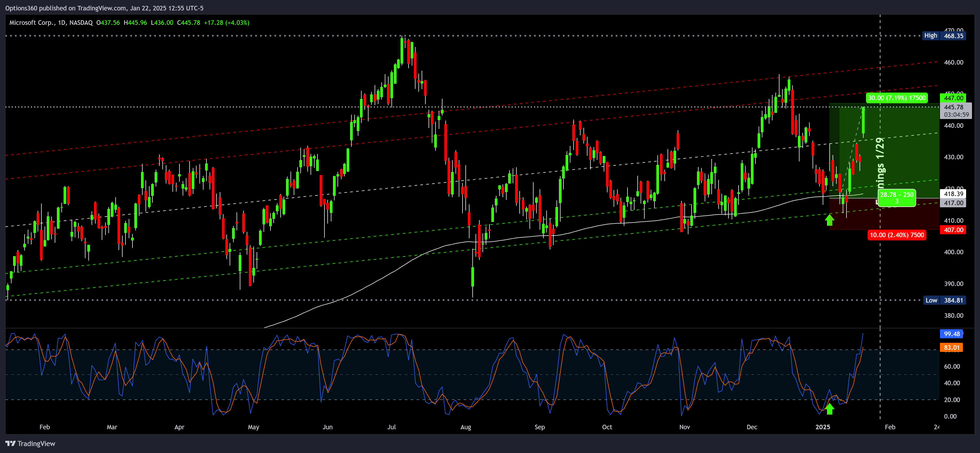980x453 pixels.
Task: Click the Dec label on the time axis
Action: pyautogui.click(x=752, y=427)
